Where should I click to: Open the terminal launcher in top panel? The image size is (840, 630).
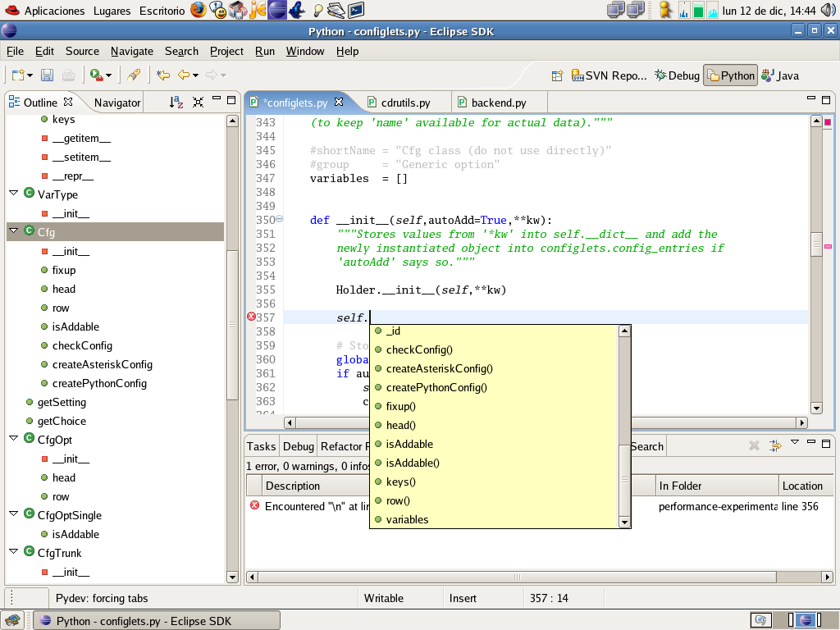(x=356, y=10)
